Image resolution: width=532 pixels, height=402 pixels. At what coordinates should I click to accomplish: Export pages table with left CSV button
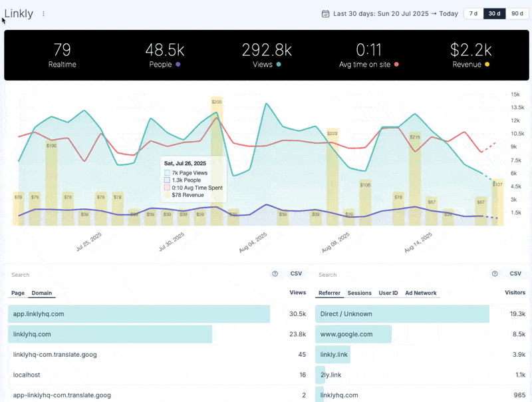point(296,274)
